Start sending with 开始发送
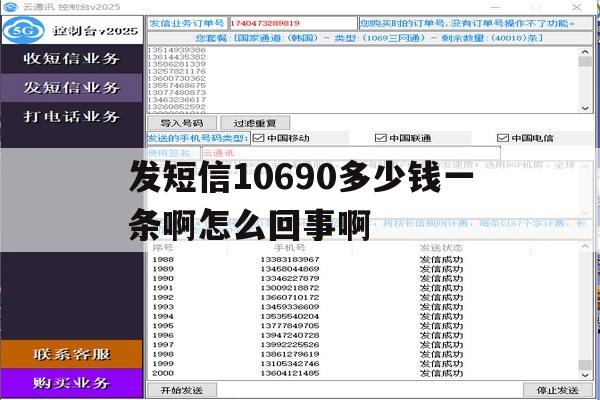The image size is (600, 400). (182, 390)
